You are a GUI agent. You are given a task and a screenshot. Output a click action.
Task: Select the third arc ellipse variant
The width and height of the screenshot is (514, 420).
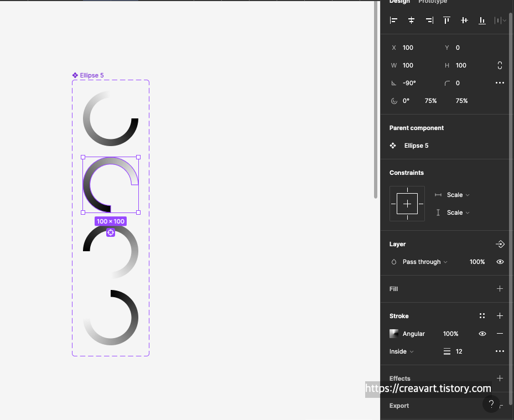[x=111, y=251]
